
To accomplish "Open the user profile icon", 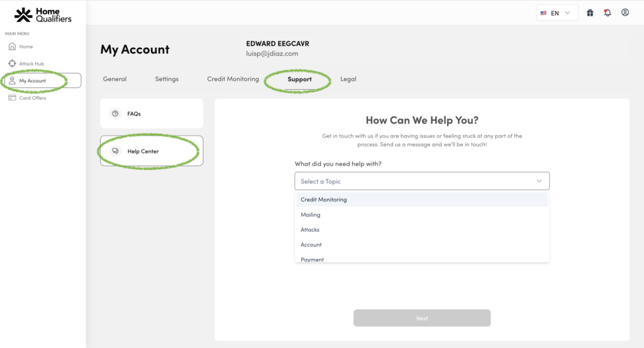I will (x=625, y=13).
